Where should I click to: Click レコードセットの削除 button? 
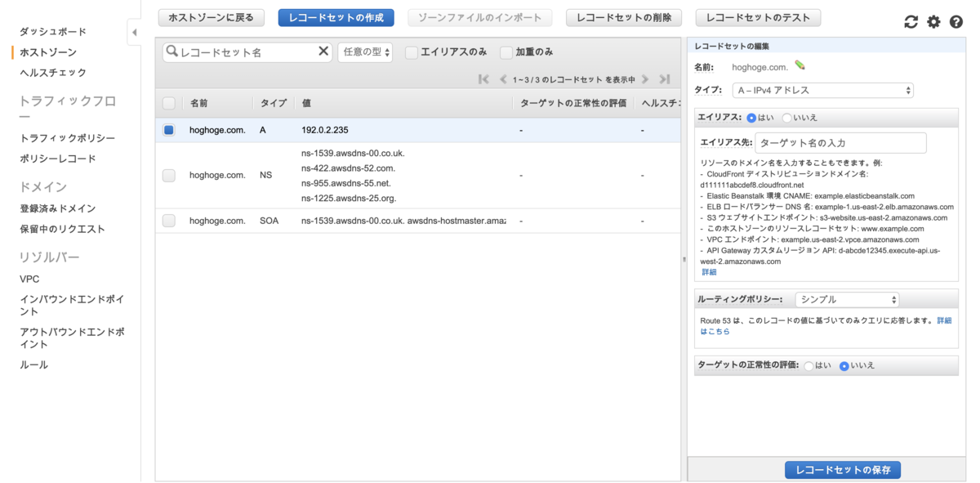(x=624, y=17)
